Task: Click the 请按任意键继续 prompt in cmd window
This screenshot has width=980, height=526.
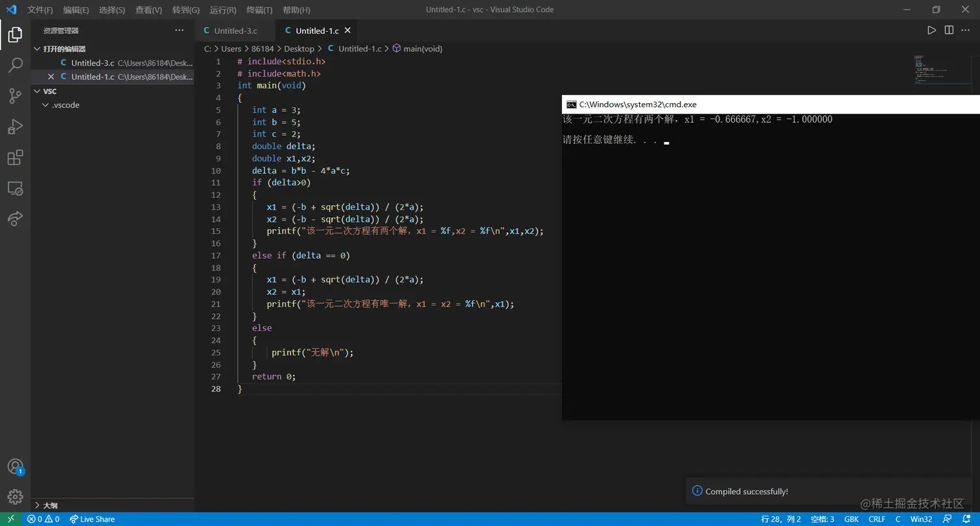Action: [610, 139]
